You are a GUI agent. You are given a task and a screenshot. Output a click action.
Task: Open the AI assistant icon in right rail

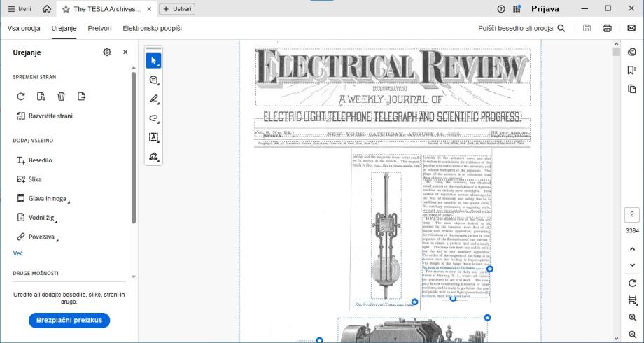point(632,52)
